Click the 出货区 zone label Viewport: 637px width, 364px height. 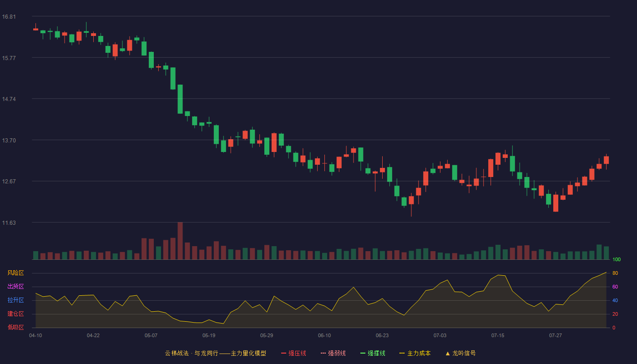click(15, 287)
